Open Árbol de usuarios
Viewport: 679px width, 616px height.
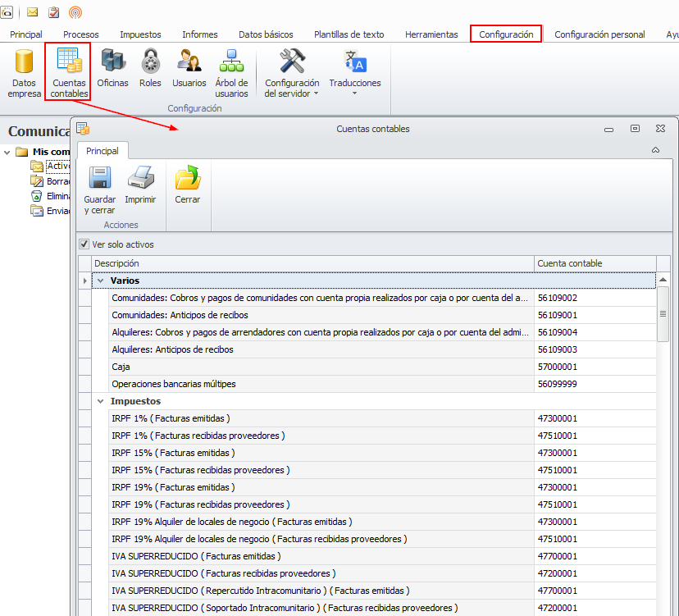coord(231,72)
